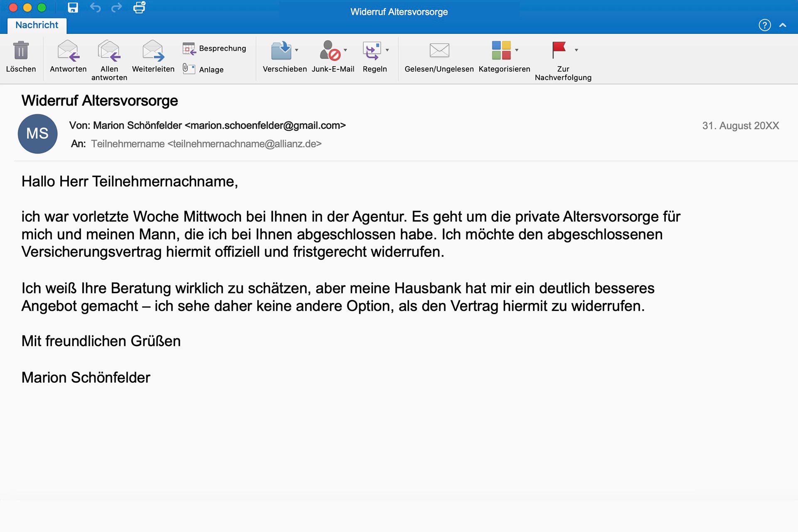This screenshot has height=532, width=798.
Task: Toggle Gelesen/Ungelesen read status
Action: (439, 51)
